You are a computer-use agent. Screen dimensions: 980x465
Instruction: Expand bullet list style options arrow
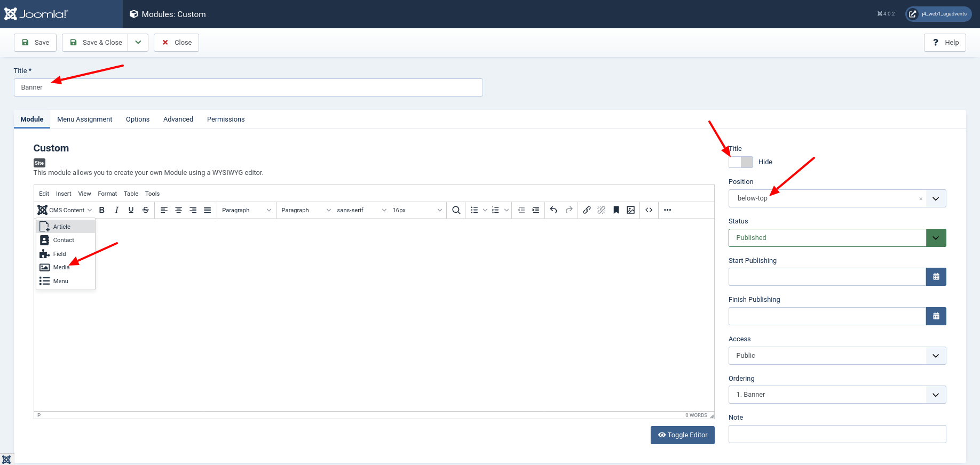click(x=485, y=210)
